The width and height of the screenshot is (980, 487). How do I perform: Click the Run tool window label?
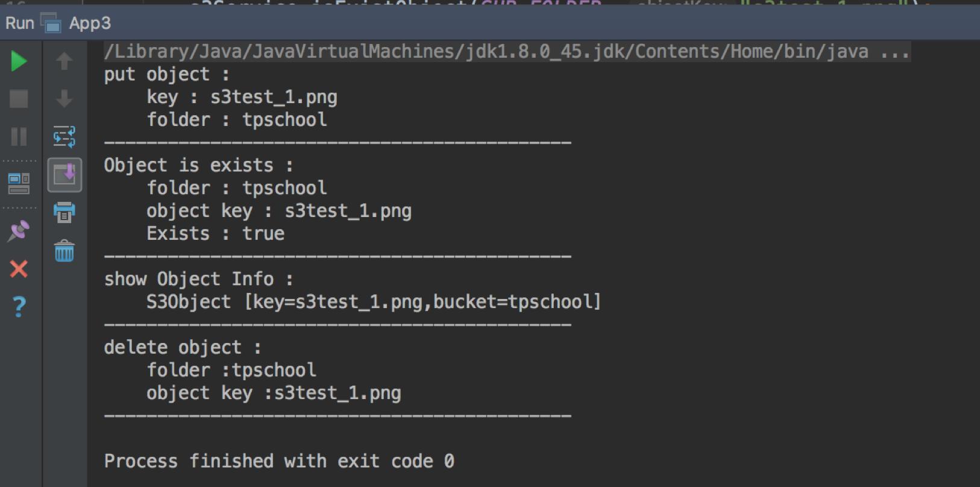tap(20, 23)
